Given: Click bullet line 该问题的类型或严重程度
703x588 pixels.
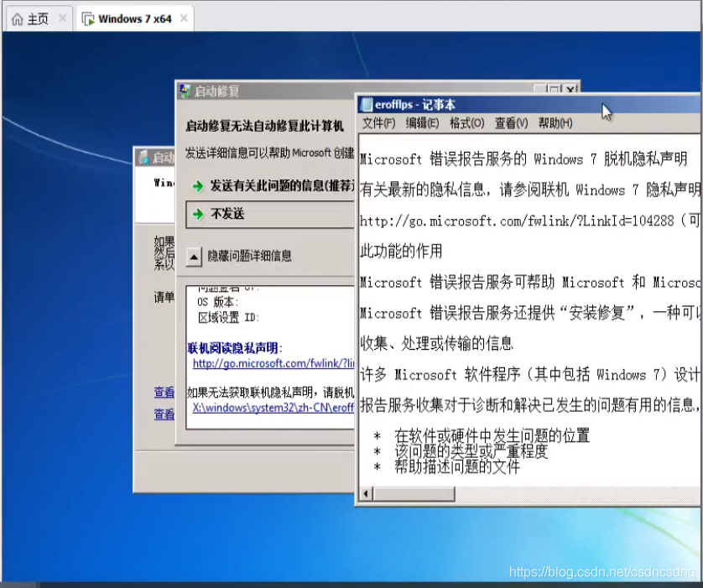Looking at the screenshot, I should 471,451.
